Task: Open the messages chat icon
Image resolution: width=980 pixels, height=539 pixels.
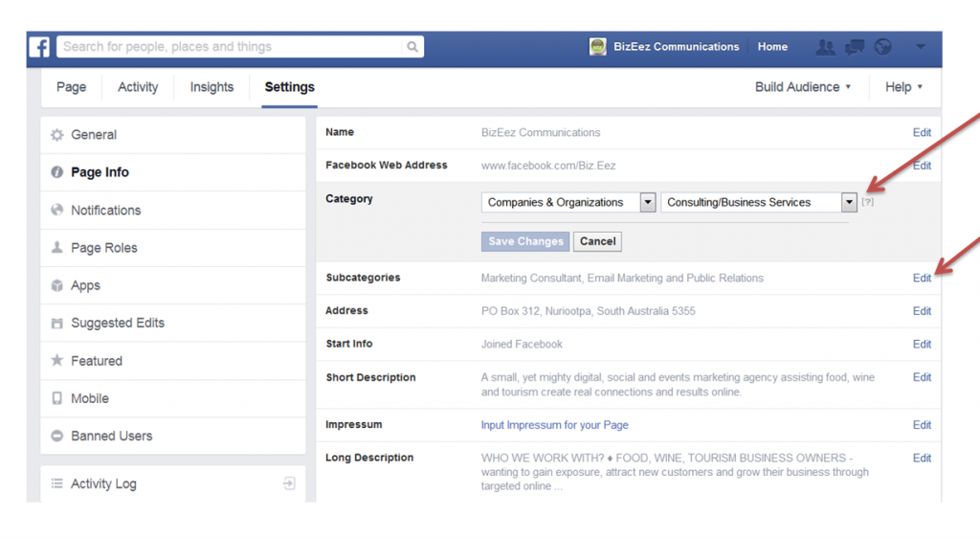Action: pos(855,47)
